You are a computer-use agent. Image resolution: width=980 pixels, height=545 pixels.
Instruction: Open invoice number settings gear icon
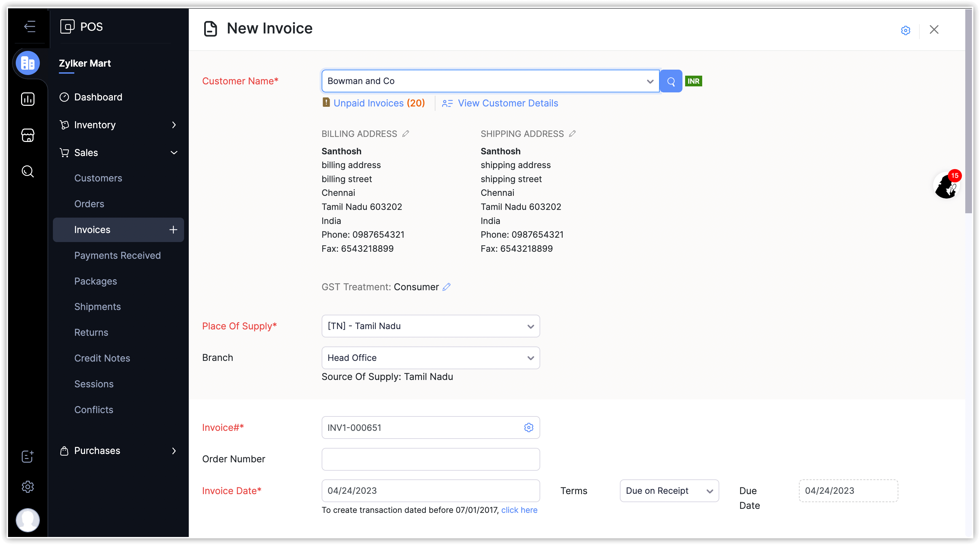[x=528, y=427]
